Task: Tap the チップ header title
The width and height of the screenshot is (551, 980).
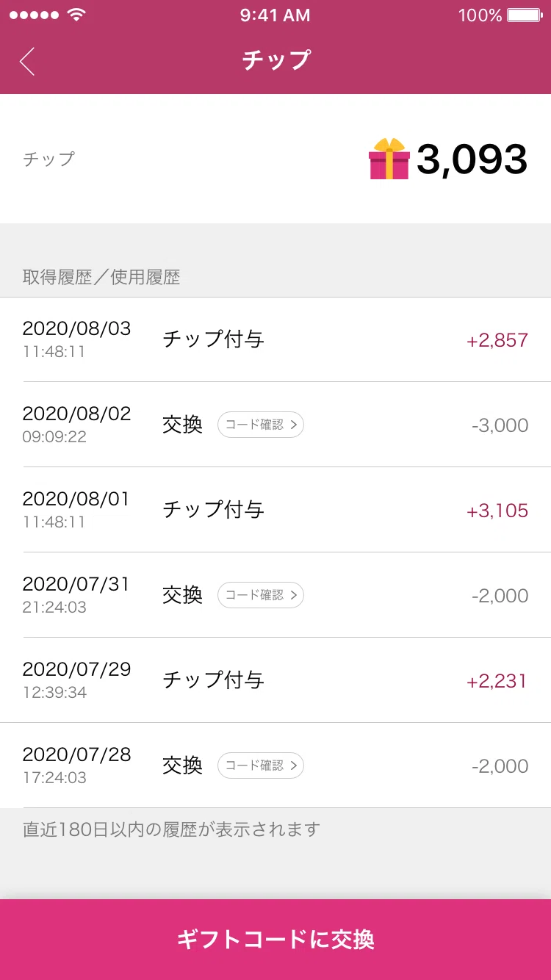Action: [x=276, y=60]
